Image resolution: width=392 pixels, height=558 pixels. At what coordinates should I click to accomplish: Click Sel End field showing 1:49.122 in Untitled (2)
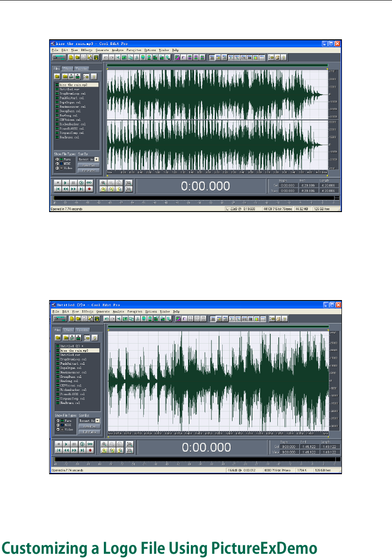tap(309, 447)
